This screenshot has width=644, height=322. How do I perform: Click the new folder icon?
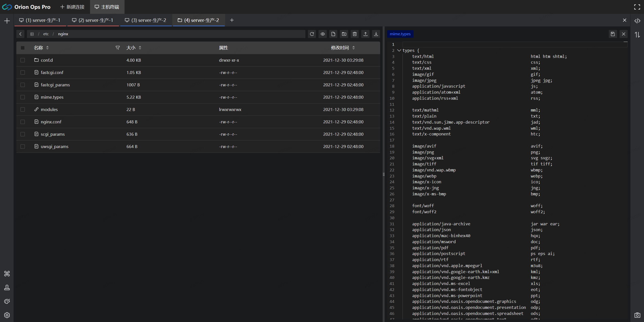click(344, 34)
